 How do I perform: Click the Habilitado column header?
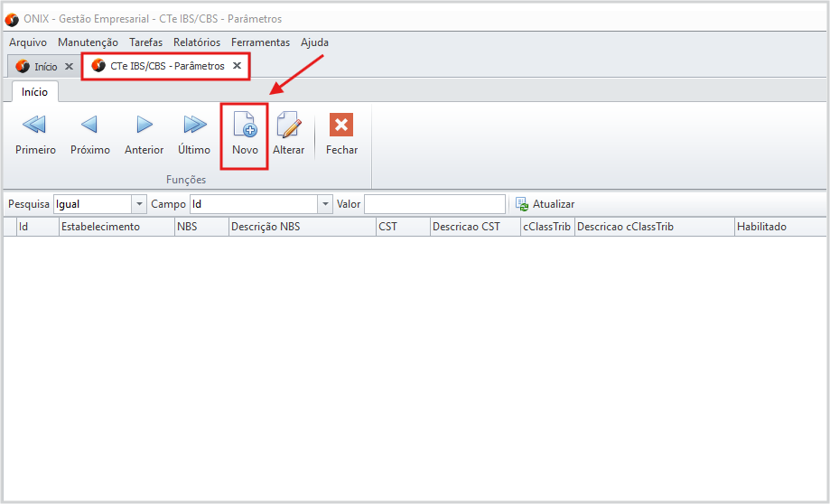tap(761, 227)
